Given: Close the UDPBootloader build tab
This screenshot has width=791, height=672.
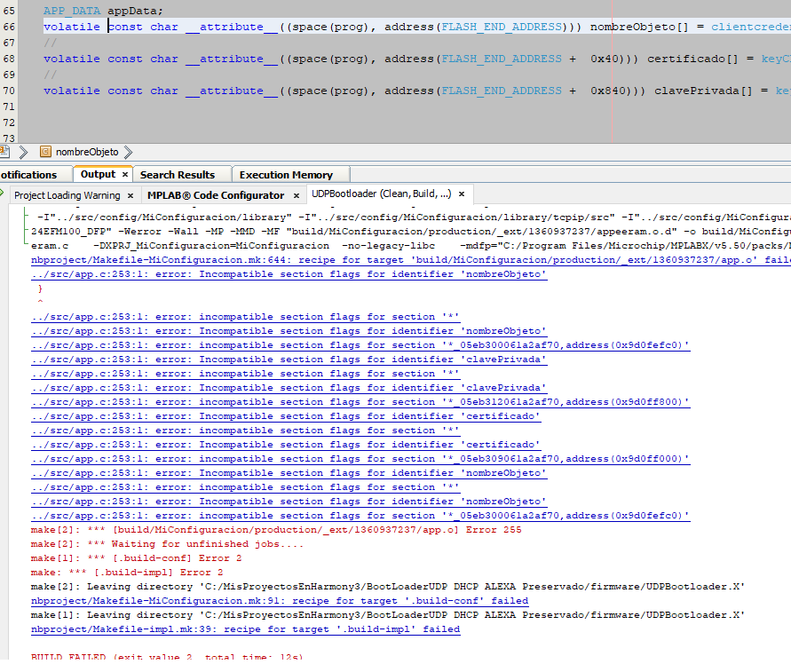Looking at the screenshot, I should click(x=462, y=194).
